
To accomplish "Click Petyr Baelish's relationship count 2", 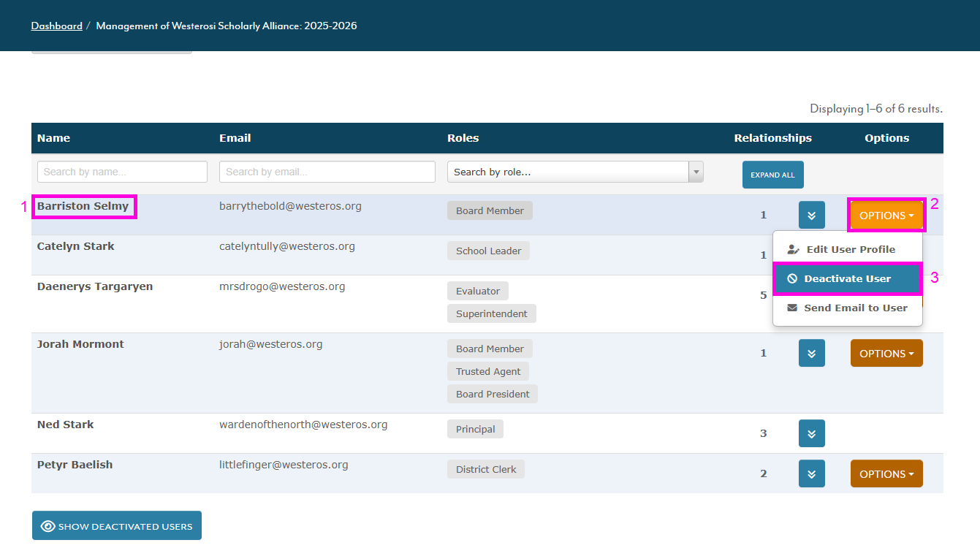I will (x=764, y=473).
